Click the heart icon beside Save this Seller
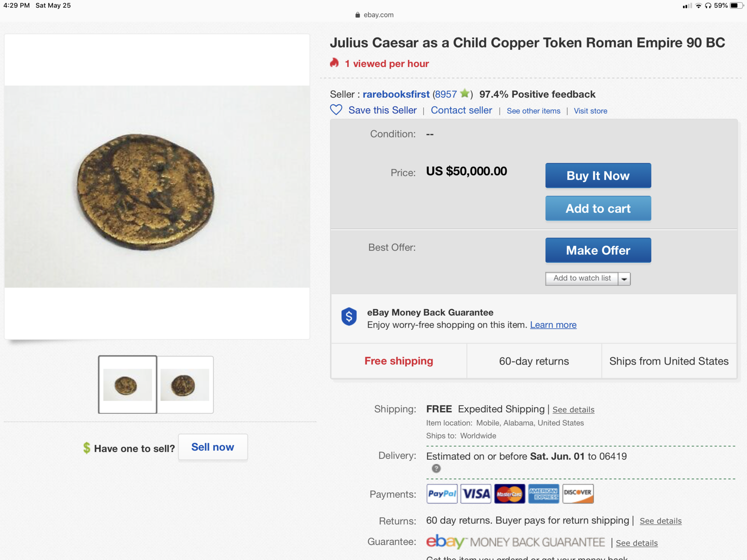Screen dimensions: 747x560 (336, 110)
